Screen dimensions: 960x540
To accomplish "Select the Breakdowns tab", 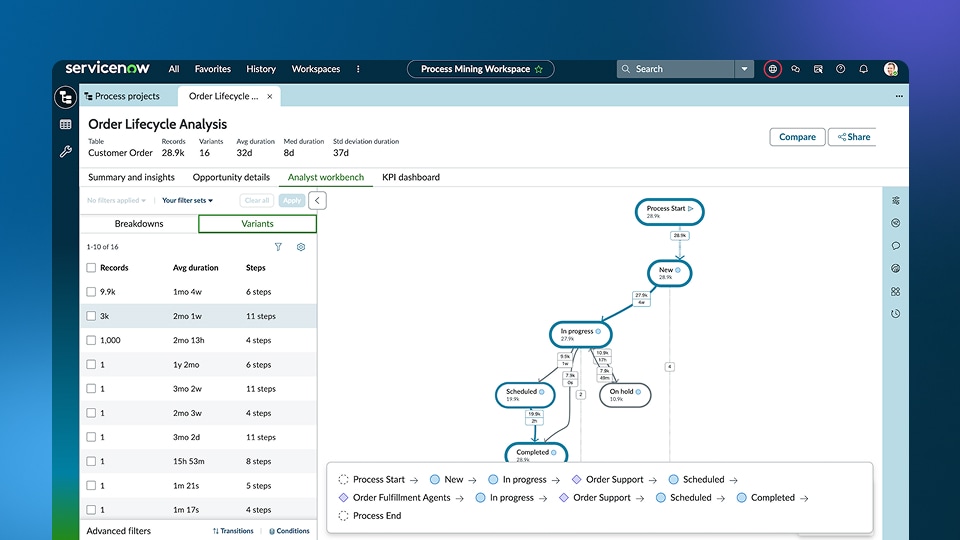I will (x=139, y=224).
